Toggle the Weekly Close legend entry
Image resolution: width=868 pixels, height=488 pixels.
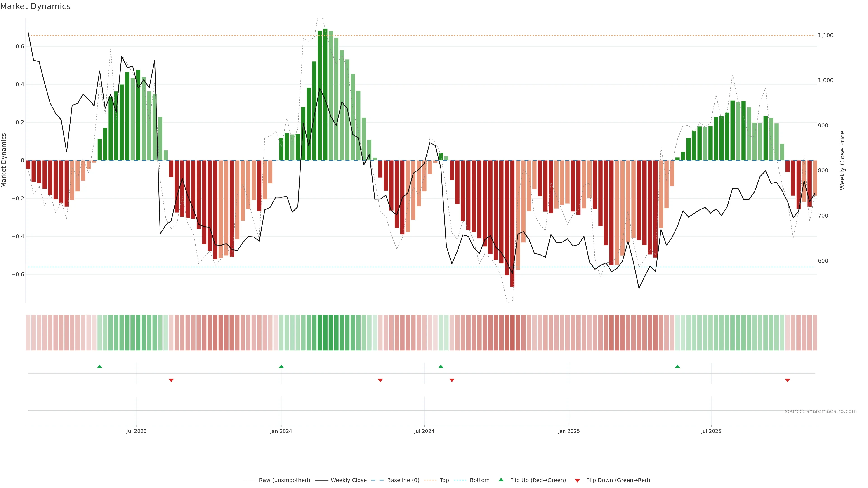348,480
